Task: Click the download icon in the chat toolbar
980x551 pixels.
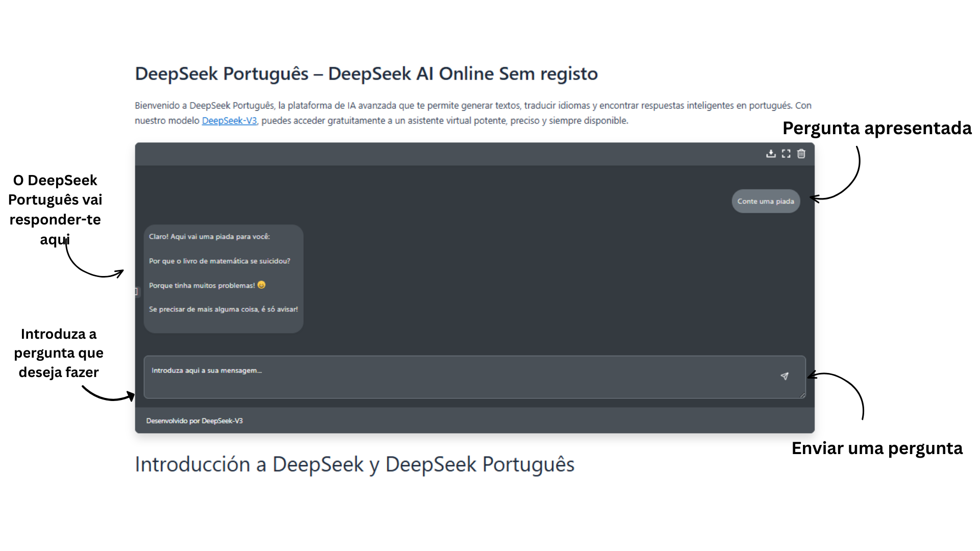Action: pos(771,154)
